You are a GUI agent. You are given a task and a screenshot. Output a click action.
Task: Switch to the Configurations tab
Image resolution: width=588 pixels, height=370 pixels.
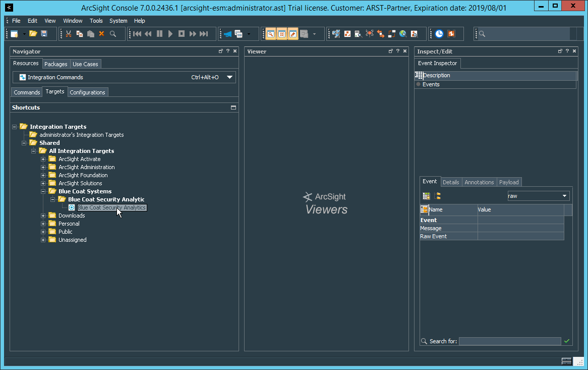point(88,92)
